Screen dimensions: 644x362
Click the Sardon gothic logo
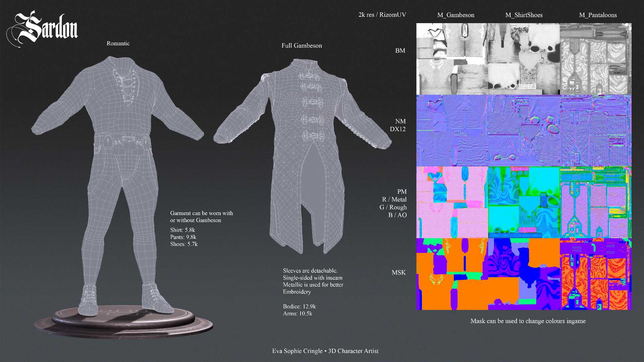pyautogui.click(x=42, y=28)
